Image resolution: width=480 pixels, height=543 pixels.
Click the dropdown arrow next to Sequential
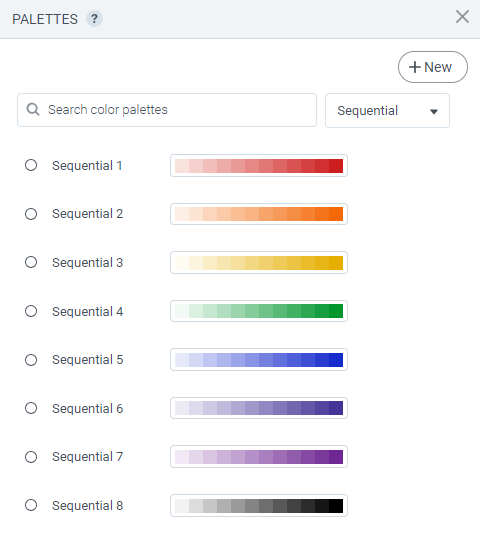pos(434,112)
